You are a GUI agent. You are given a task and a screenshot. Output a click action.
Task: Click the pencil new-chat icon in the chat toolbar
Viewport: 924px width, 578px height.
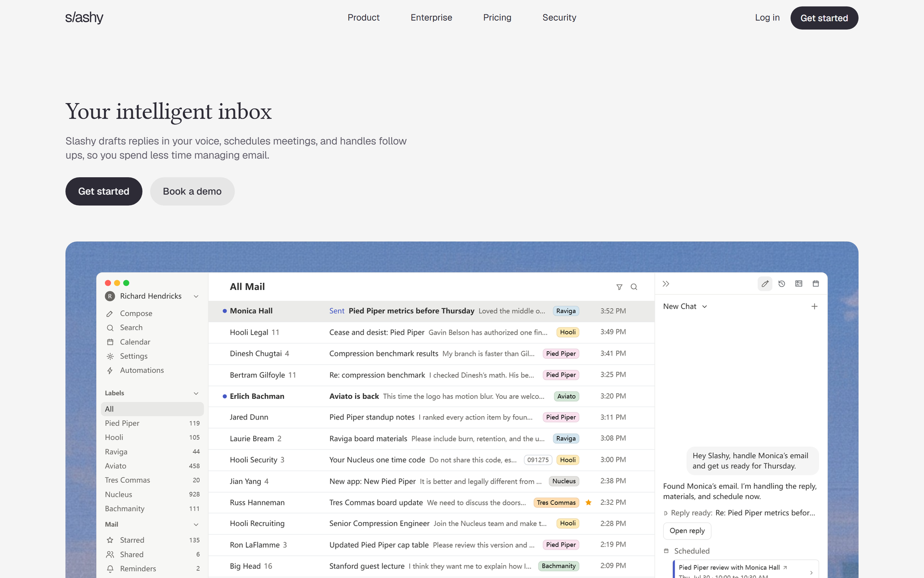pyautogui.click(x=765, y=284)
